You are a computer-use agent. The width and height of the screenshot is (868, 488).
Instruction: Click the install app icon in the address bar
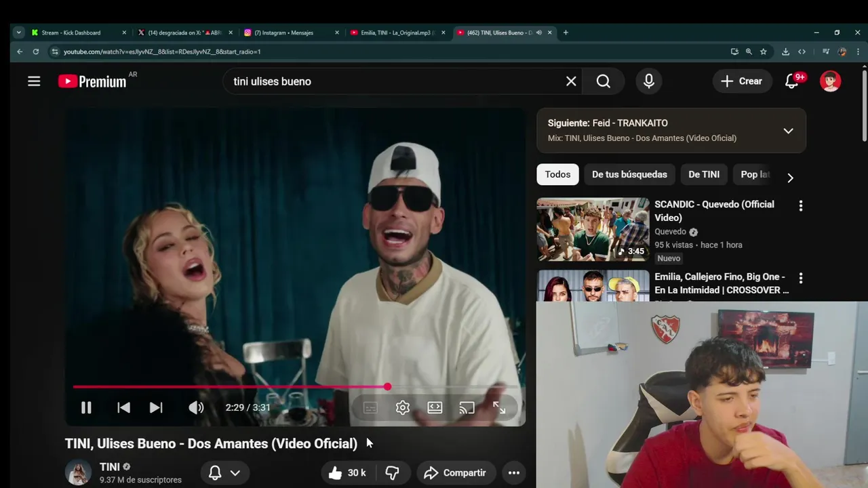click(734, 52)
